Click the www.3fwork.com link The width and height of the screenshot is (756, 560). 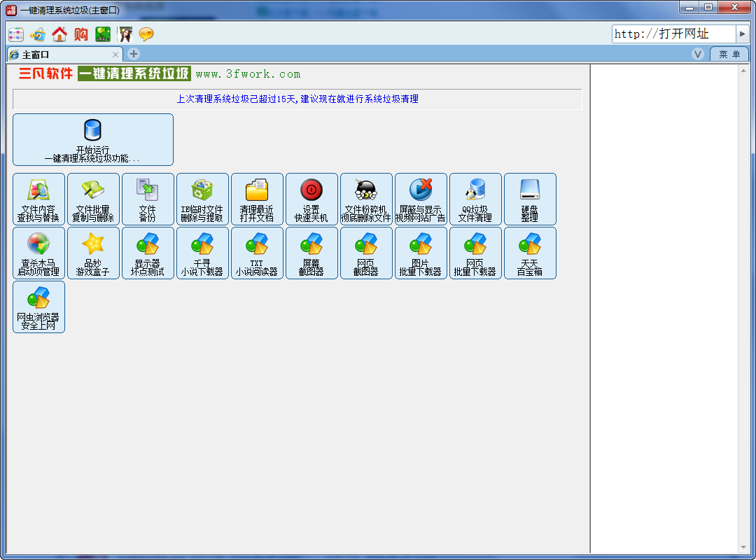(x=248, y=73)
